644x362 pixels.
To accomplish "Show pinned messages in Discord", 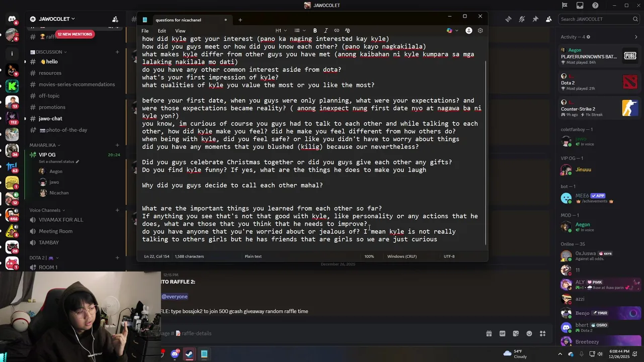I will click(x=535, y=19).
